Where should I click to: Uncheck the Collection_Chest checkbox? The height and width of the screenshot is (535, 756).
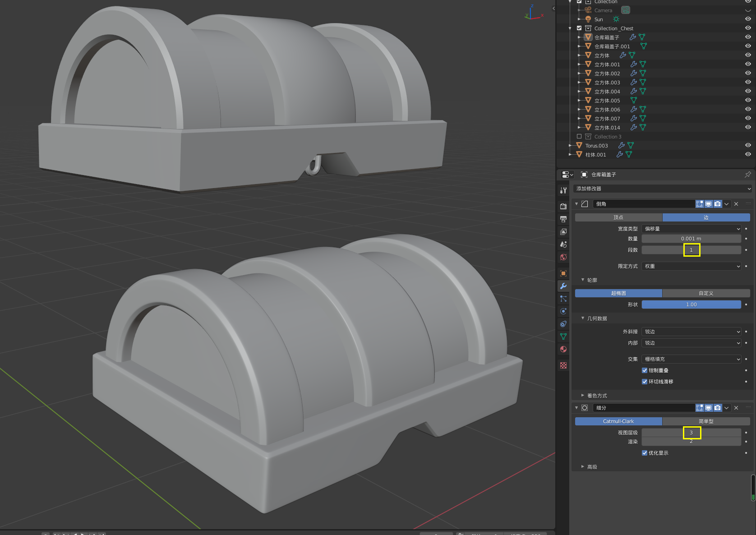[x=579, y=28]
